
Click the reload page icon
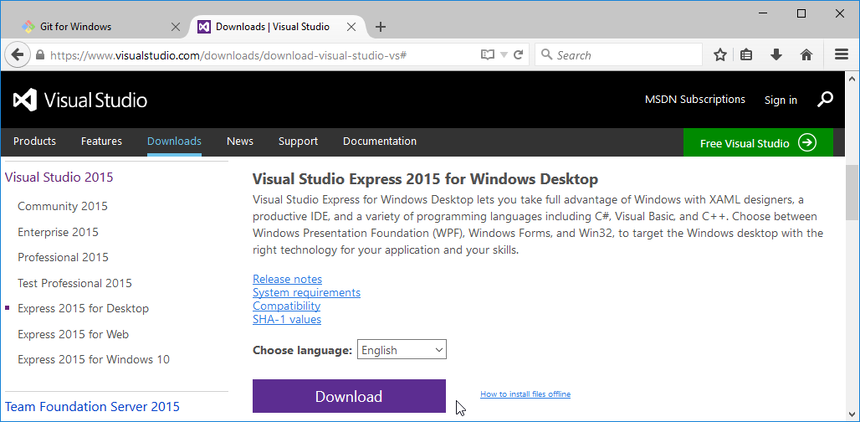[518, 55]
